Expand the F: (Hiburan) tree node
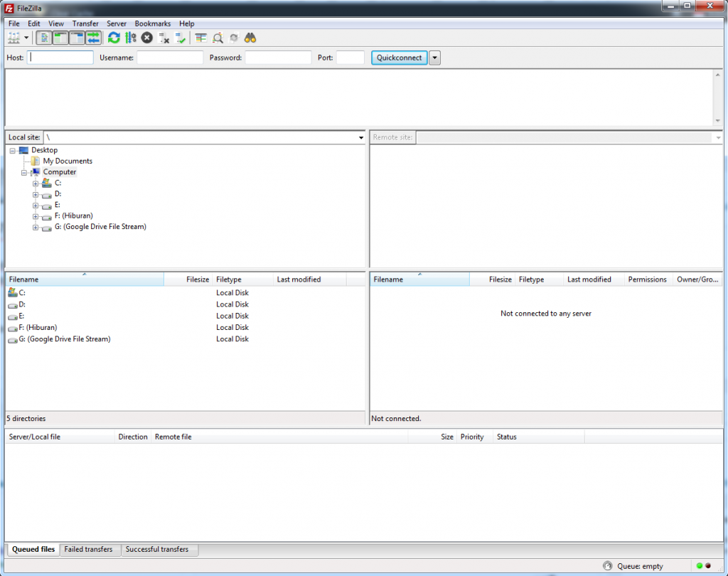728x576 pixels. [36, 216]
